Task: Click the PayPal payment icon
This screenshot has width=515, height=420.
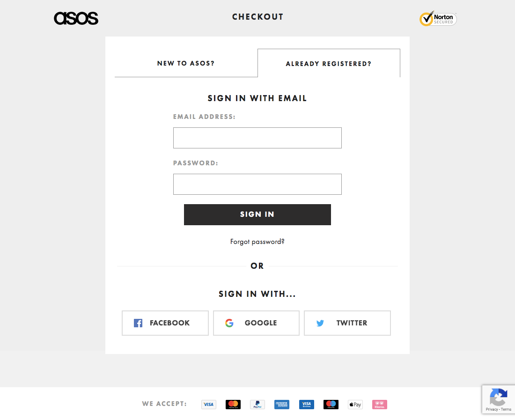Action: [257, 404]
